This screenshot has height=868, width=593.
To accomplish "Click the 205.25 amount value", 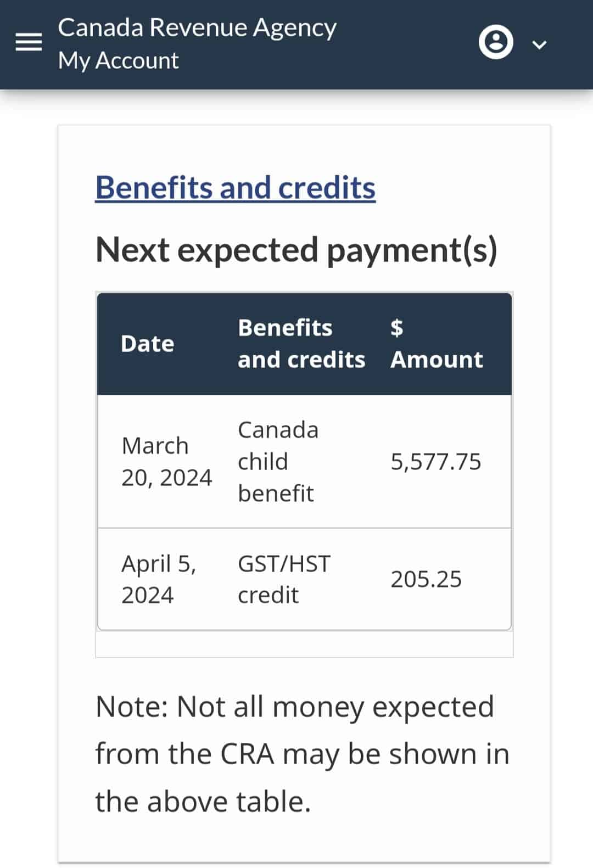I will (426, 579).
